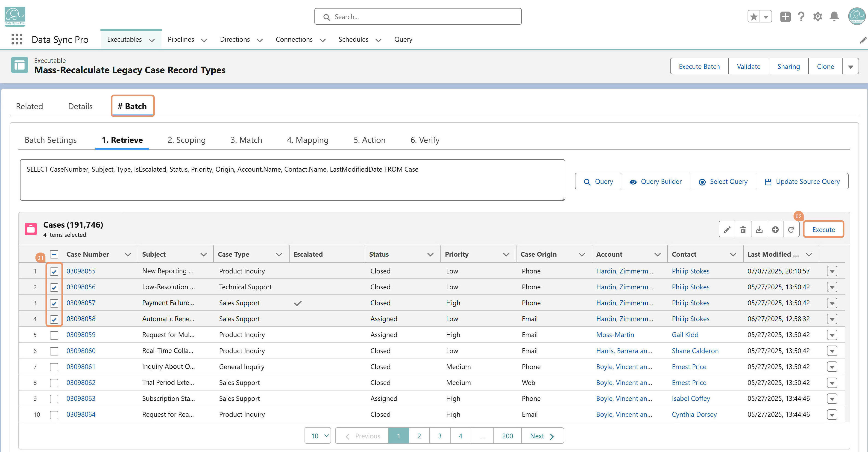Check the checkbox for case 03098059
This screenshot has height=452, width=868.
click(x=54, y=335)
